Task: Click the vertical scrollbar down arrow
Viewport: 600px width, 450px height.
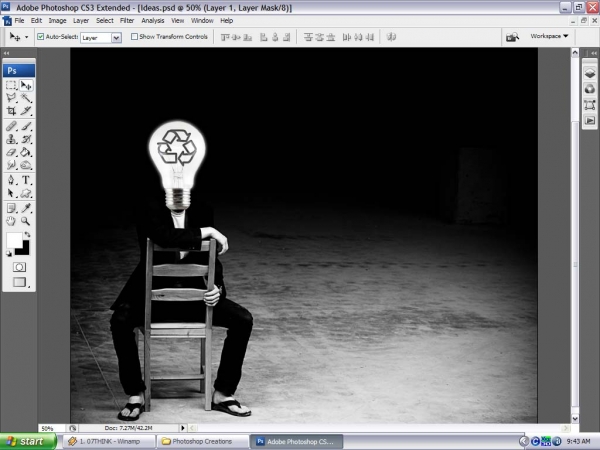Action: tap(575, 419)
